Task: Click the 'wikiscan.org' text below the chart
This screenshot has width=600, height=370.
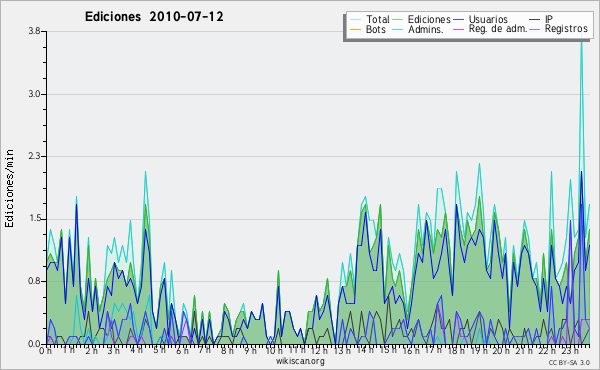Action: pyautogui.click(x=300, y=361)
